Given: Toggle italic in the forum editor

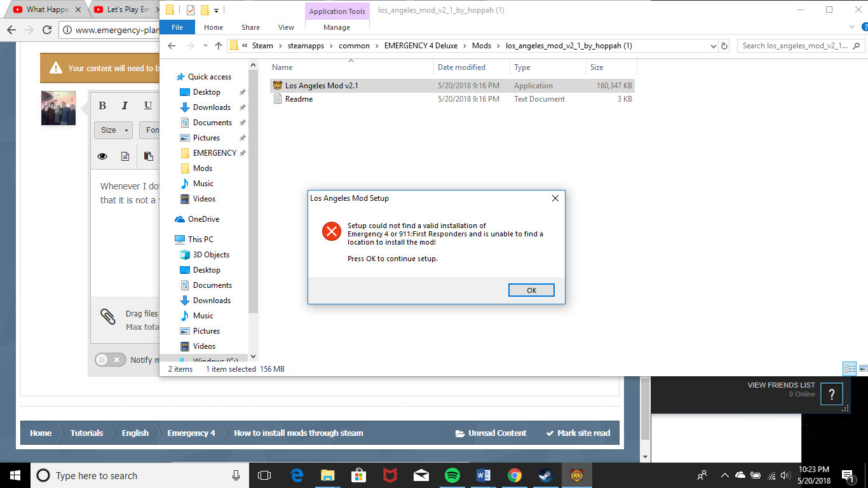Looking at the screenshot, I should (125, 105).
